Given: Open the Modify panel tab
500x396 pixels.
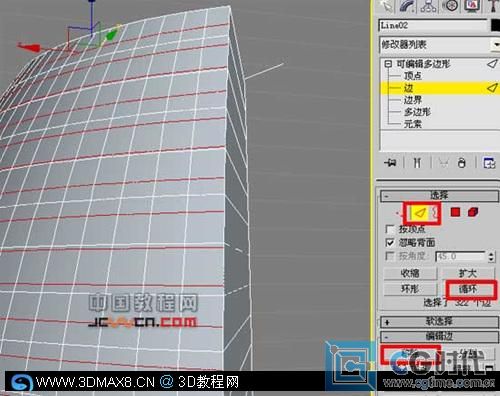Looking at the screenshot, I should coord(408,6).
